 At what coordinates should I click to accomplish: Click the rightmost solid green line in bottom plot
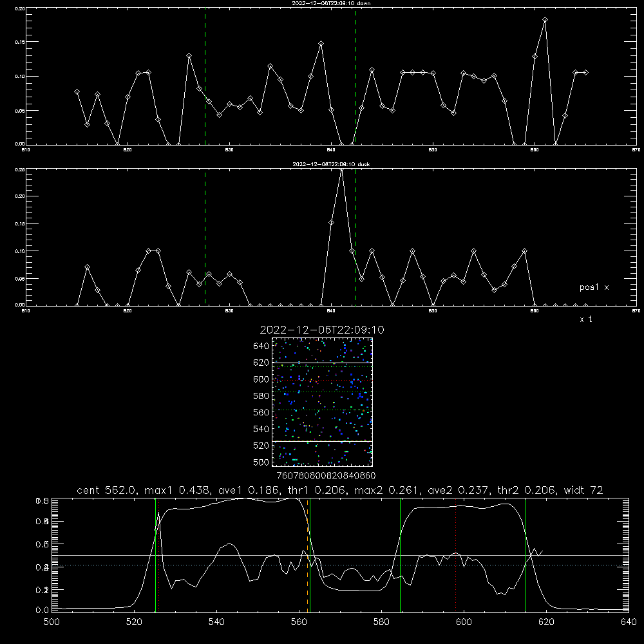pyautogui.click(x=526, y=554)
